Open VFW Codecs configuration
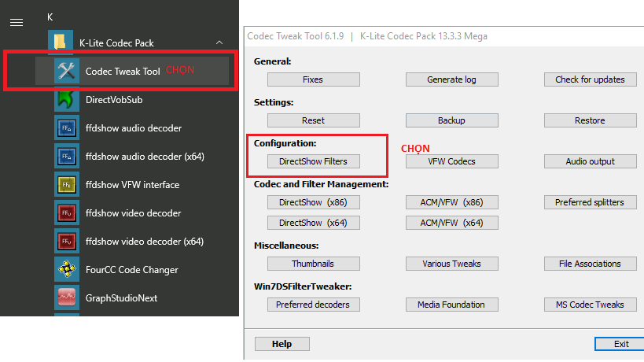Screen dimensions: 644x362 (x=452, y=161)
